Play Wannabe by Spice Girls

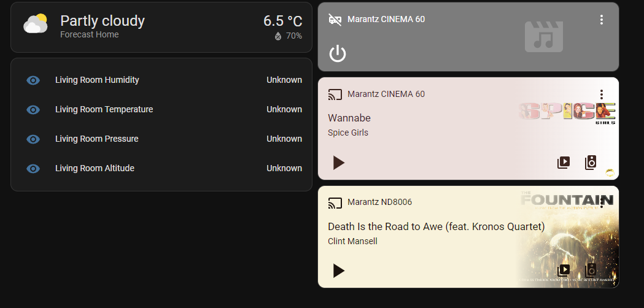(x=338, y=163)
